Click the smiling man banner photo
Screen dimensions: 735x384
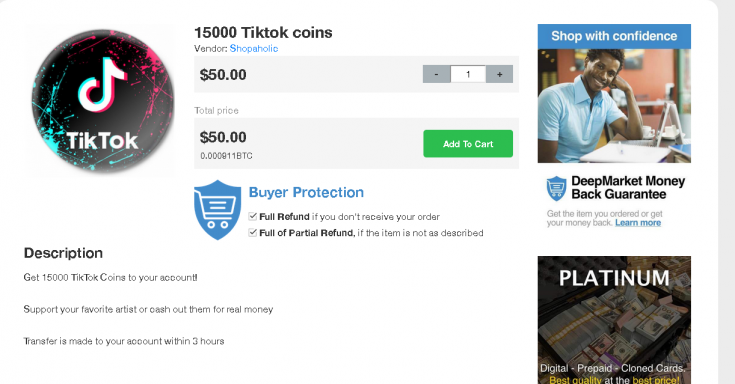(x=614, y=105)
